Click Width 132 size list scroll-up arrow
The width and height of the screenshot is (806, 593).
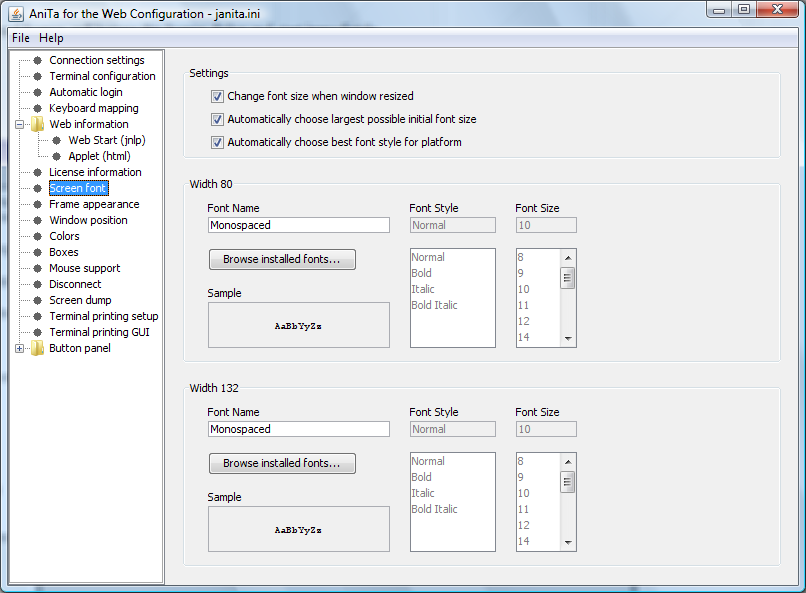[568, 462]
